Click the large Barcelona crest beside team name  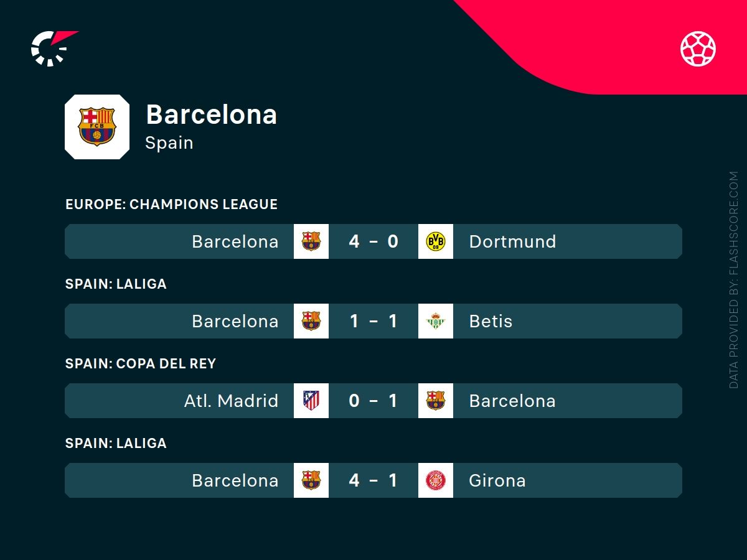tap(97, 127)
